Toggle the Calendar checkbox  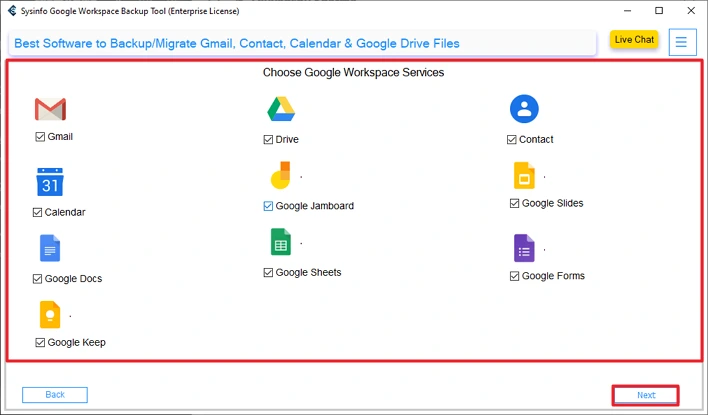tap(37, 212)
